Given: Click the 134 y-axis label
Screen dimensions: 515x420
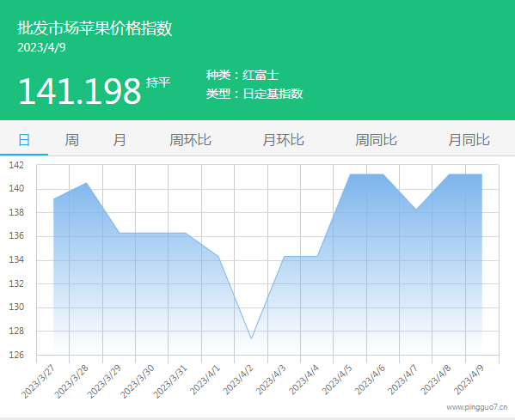Looking at the screenshot, I should point(16,259).
